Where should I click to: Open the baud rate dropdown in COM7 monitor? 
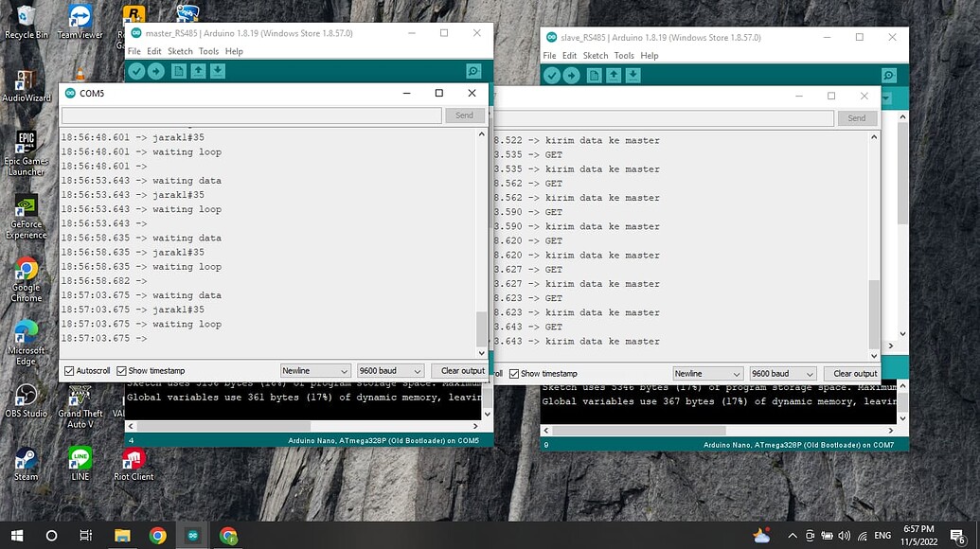(783, 373)
